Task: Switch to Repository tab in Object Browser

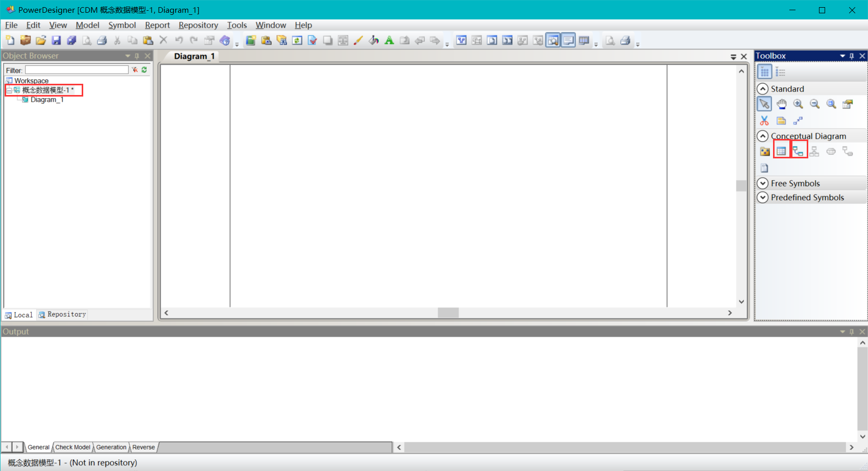Action: [62, 315]
